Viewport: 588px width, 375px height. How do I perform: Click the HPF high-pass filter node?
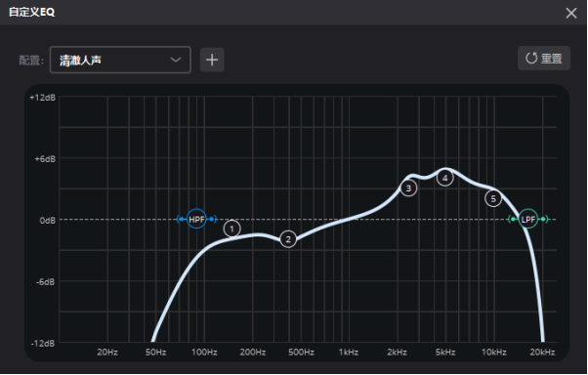pos(196,219)
